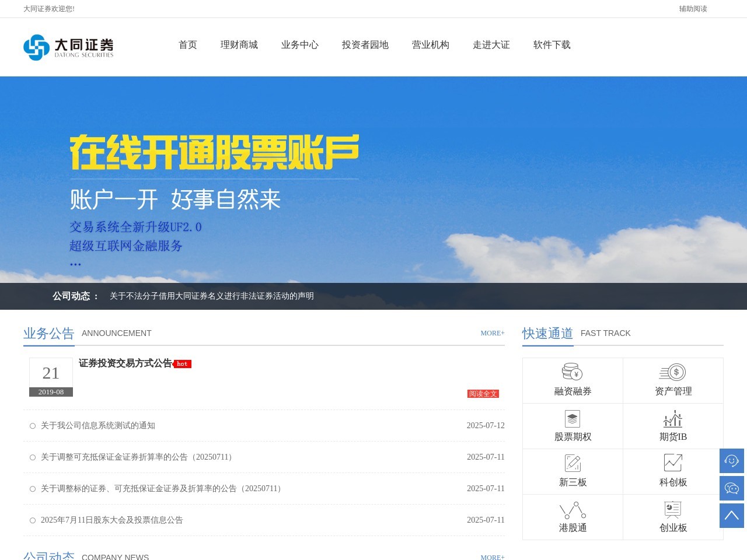Image resolution: width=747 pixels, height=560 pixels.
Task: Open the 新三板 document icon
Action: pos(573,463)
